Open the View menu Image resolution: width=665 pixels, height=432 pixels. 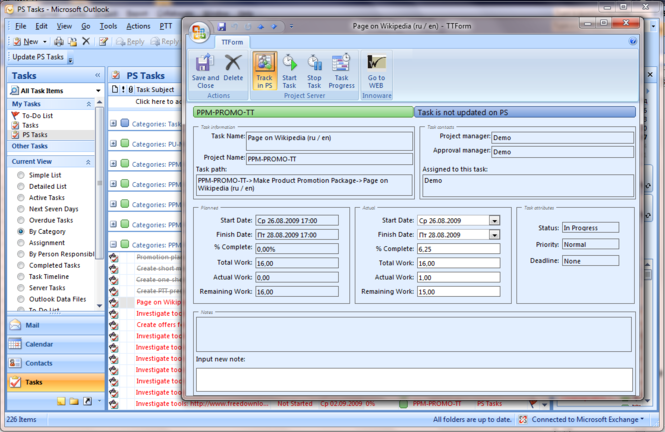point(64,26)
